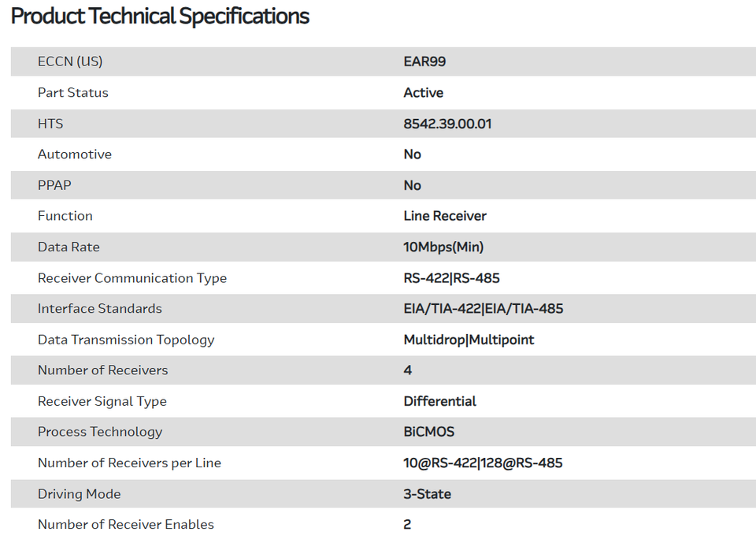Viewport: 756px width, 539px height.
Task: Click the Part Status label
Action: click(73, 92)
